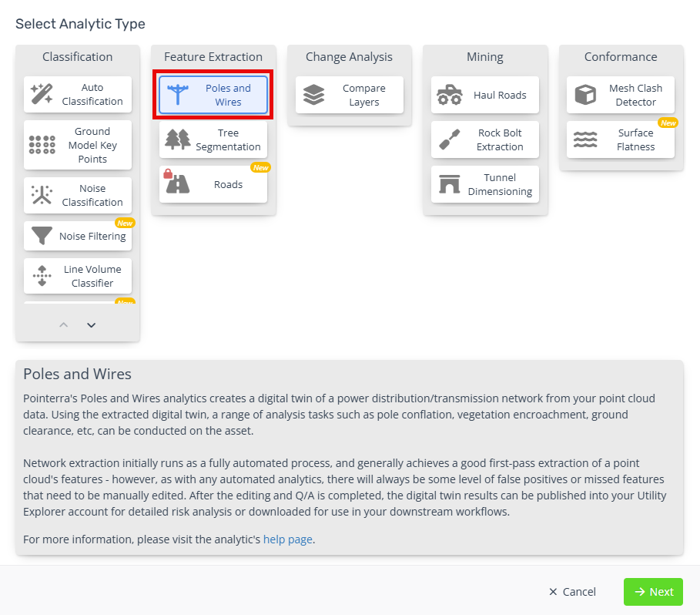
Task: Select the Tree Segmentation trees icon
Action: tap(178, 139)
